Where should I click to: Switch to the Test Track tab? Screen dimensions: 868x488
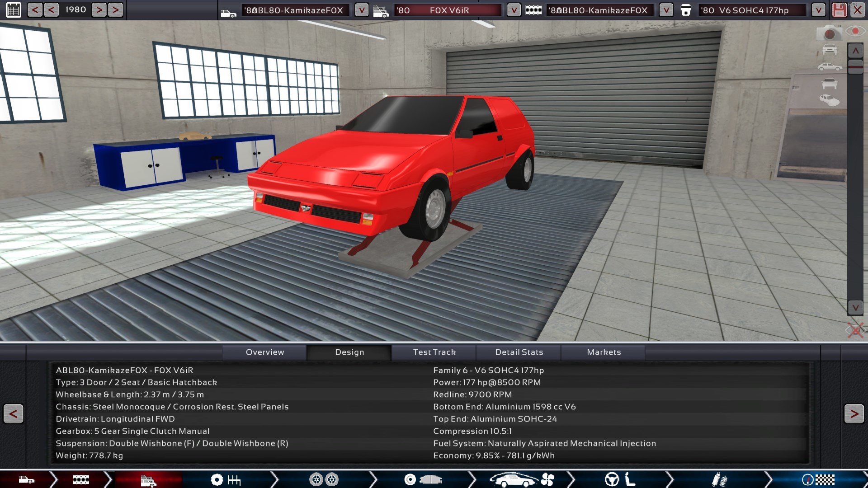[x=434, y=352]
